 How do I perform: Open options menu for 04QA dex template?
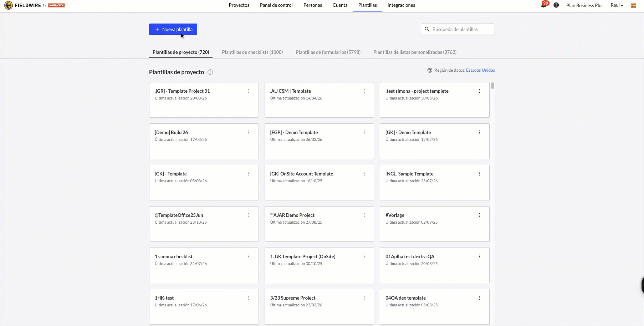[x=480, y=298]
